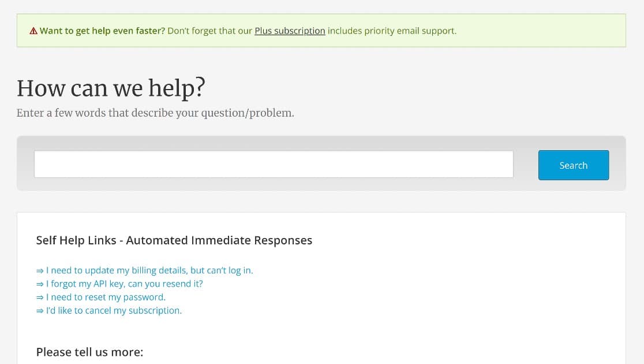Click 'Automated Immediate Responses' in the section title
Viewport: 644px width, 364px height.
click(x=219, y=240)
